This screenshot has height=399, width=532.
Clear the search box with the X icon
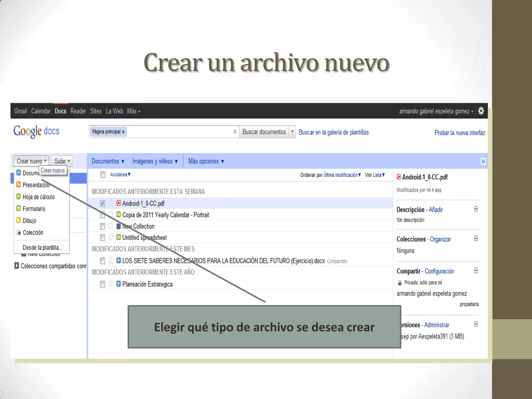tap(235, 131)
